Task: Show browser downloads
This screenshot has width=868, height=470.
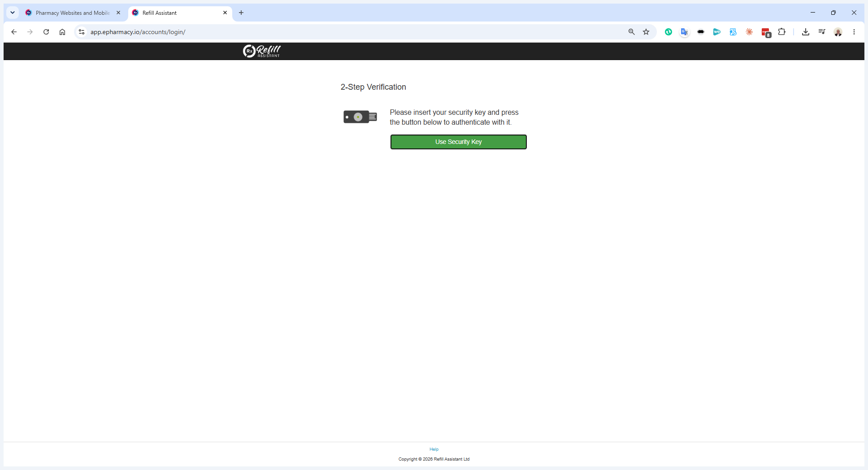Action: coord(806,32)
